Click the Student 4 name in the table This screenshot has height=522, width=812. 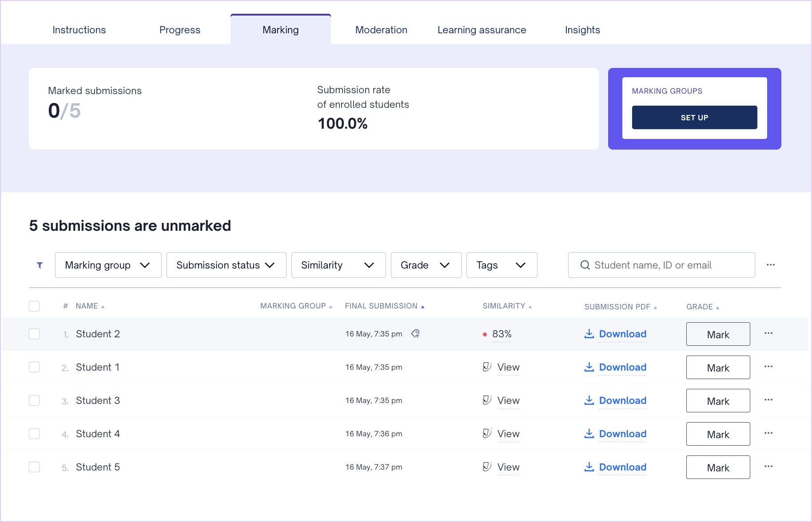(x=98, y=434)
